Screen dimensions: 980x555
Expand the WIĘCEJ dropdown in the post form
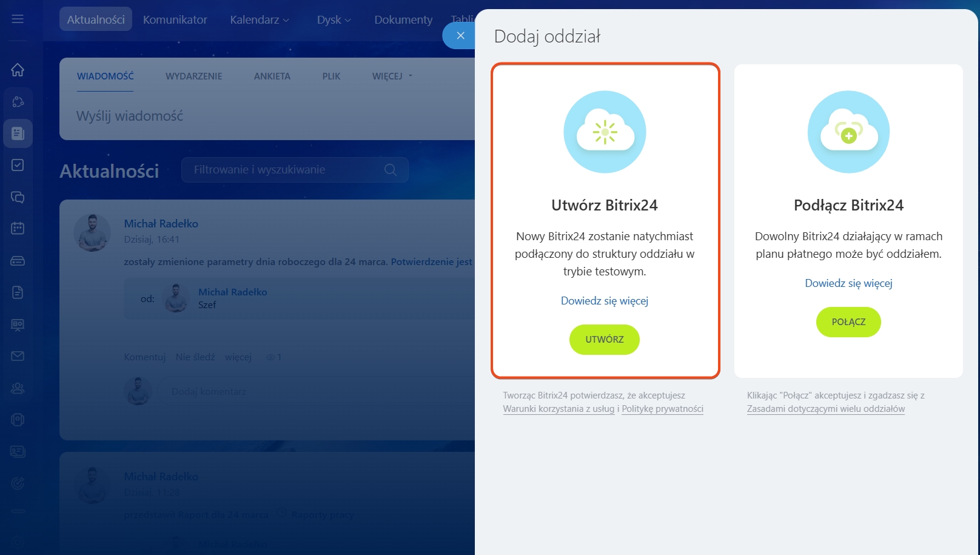[392, 76]
